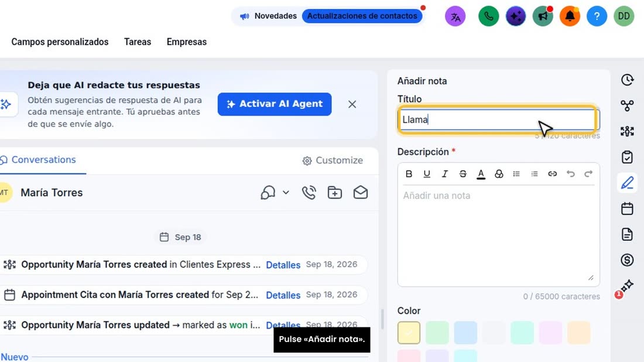The height and width of the screenshot is (362, 644).
Task: Select the light blue note color swatch
Action: click(465, 332)
